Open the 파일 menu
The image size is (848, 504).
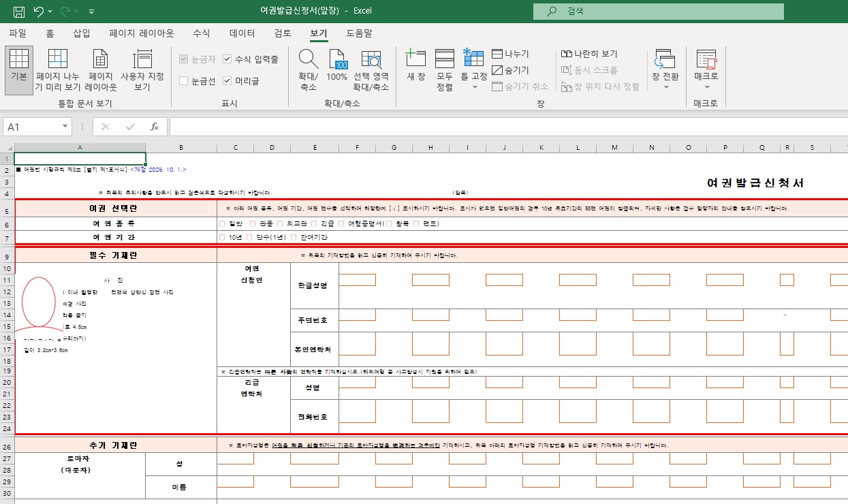click(18, 32)
